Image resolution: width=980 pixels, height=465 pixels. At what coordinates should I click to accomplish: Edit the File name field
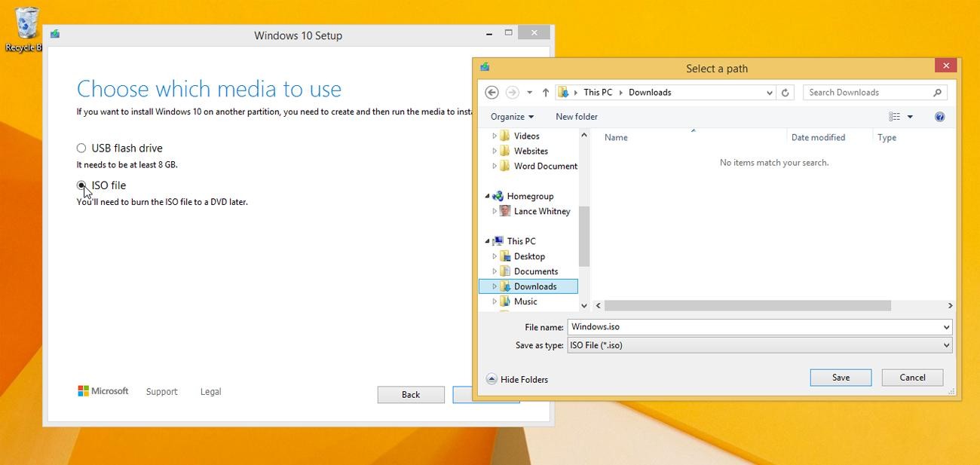(x=754, y=327)
